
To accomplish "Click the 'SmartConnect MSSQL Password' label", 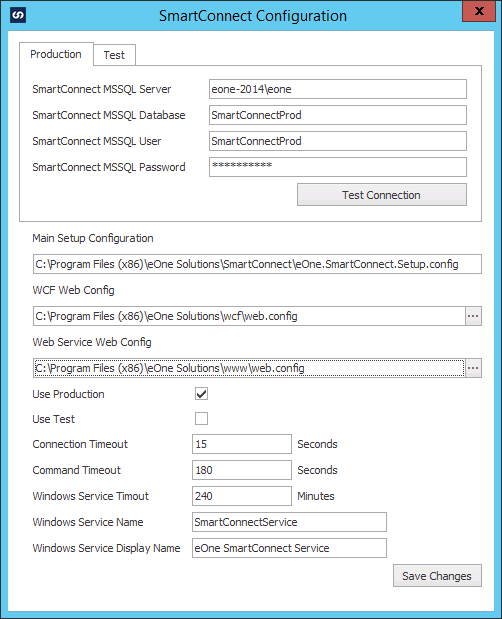I will (109, 167).
